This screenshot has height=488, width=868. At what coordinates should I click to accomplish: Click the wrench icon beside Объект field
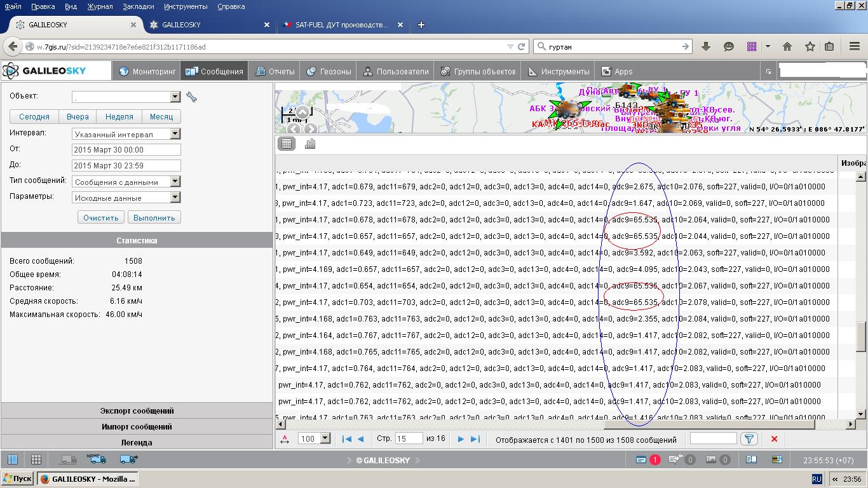click(x=191, y=97)
